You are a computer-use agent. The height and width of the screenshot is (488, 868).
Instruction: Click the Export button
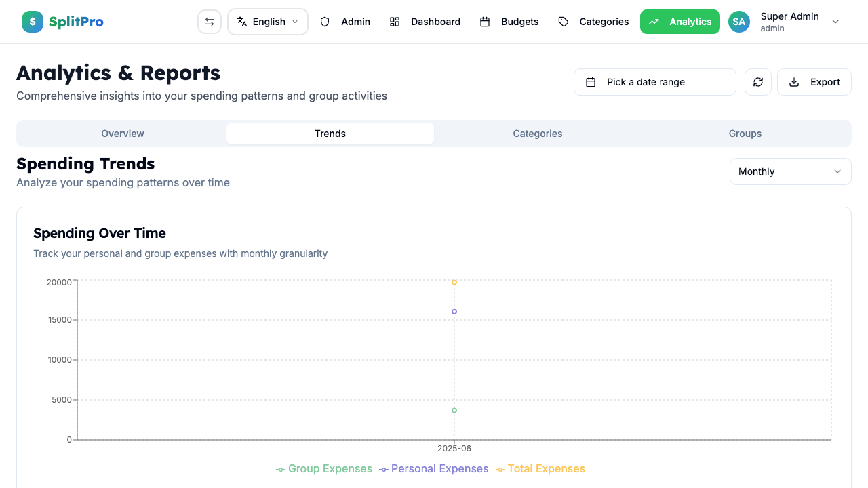814,81
